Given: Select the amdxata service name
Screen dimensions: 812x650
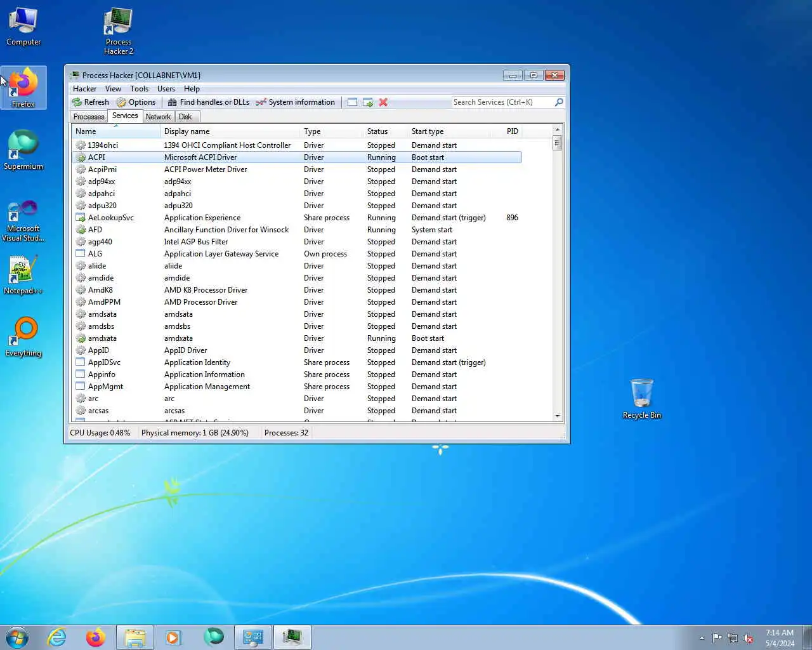Looking at the screenshot, I should pos(102,338).
